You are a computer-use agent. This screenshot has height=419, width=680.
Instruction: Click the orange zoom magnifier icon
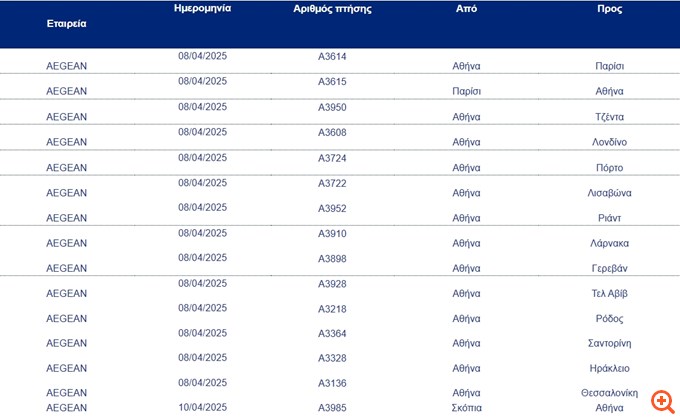[663, 402]
